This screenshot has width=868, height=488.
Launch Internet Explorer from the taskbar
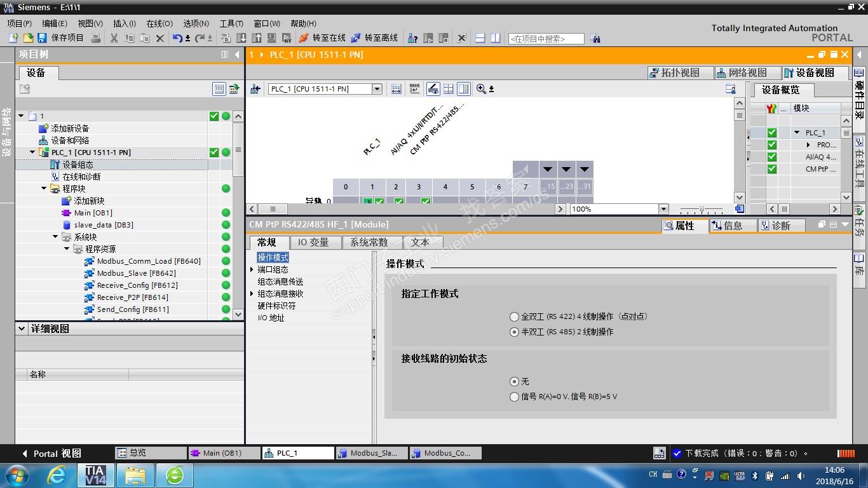pos(57,475)
